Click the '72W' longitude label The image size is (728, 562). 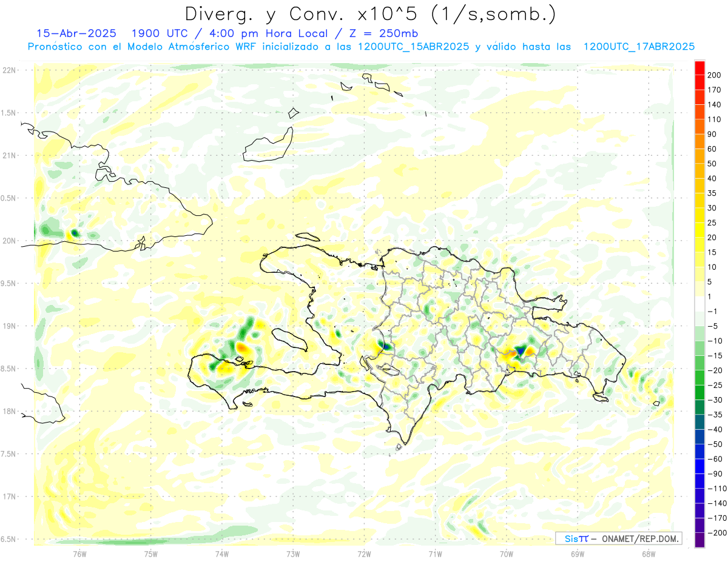click(x=364, y=553)
